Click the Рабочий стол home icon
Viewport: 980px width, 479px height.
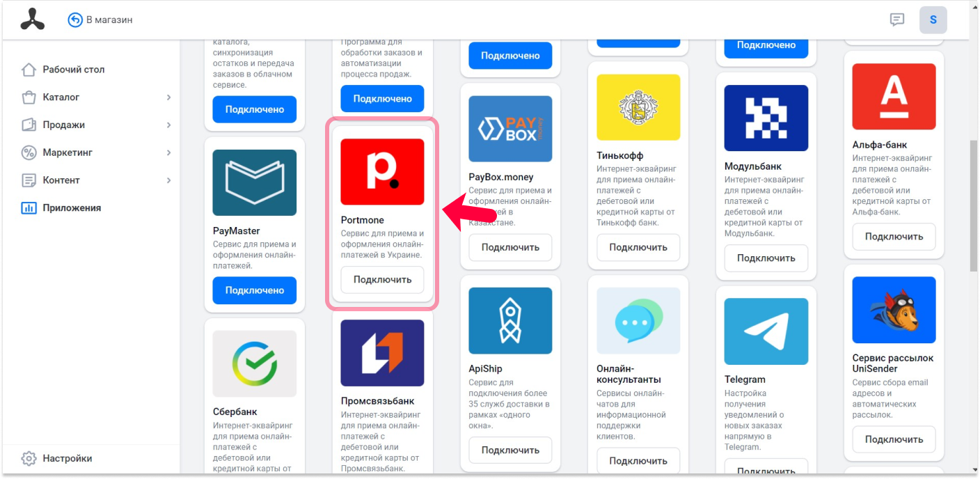pos(29,70)
